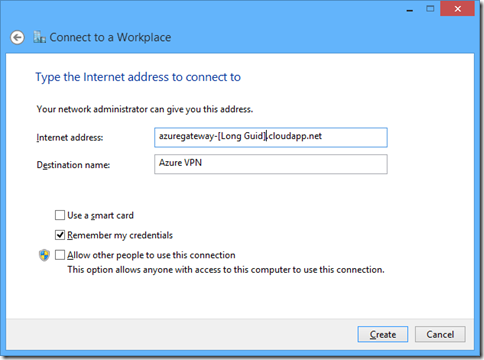Click the Destination name label

point(73,165)
